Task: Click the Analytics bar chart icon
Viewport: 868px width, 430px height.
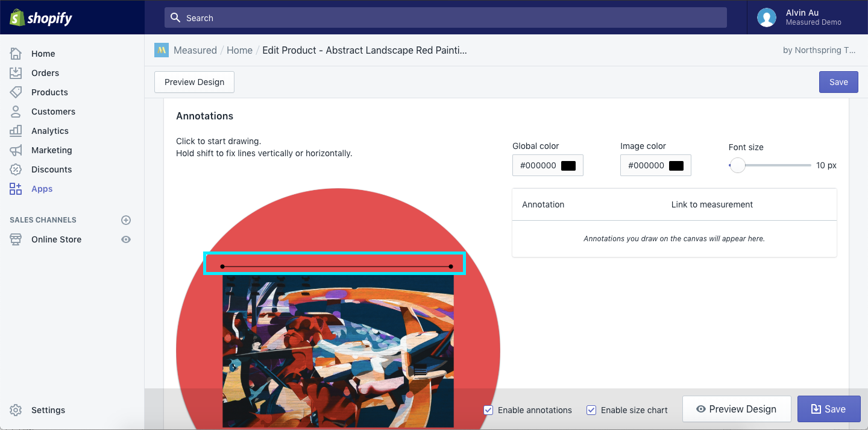Action: point(16,131)
